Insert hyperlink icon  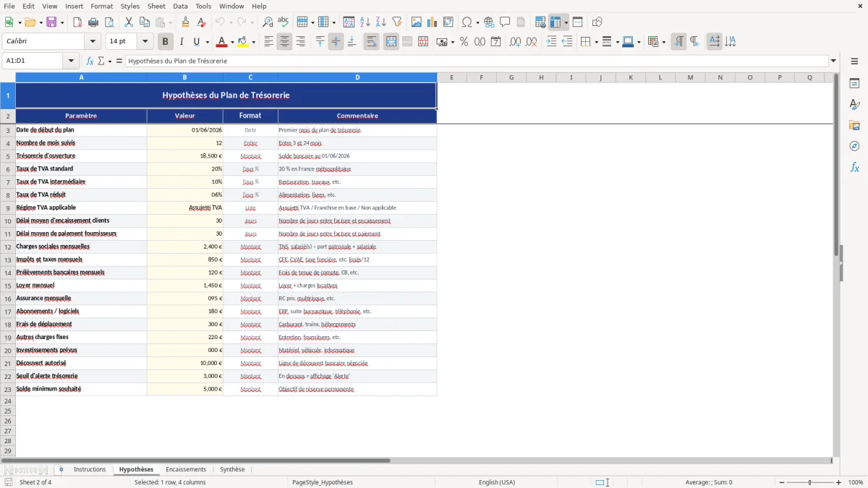(490, 22)
